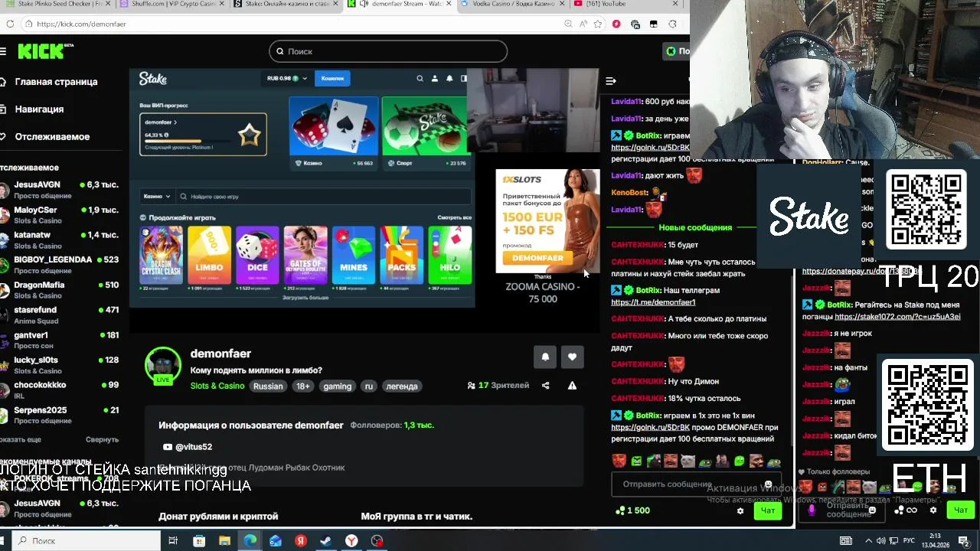980x551 pixels.
Task: Click the volume icon in system tray
Action: [x=880, y=541]
